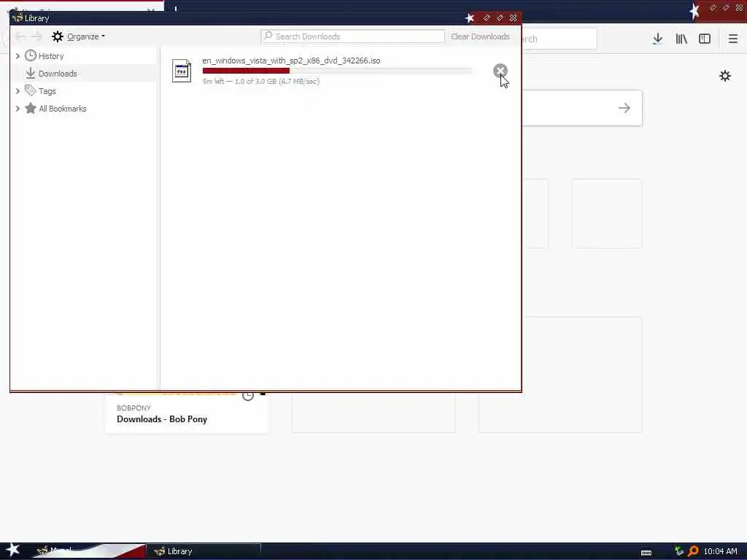Open new tab page settings gear
Viewport: 747px width, 560px height.
[724, 76]
